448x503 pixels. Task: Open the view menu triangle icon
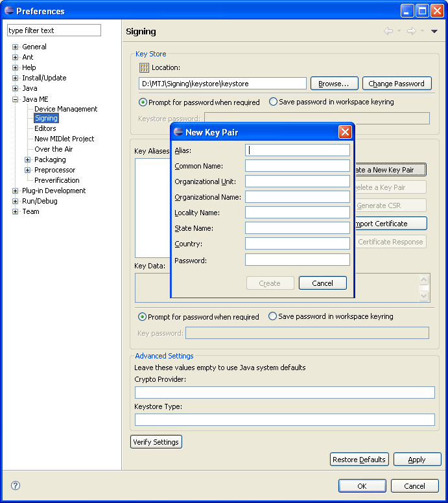[434, 31]
